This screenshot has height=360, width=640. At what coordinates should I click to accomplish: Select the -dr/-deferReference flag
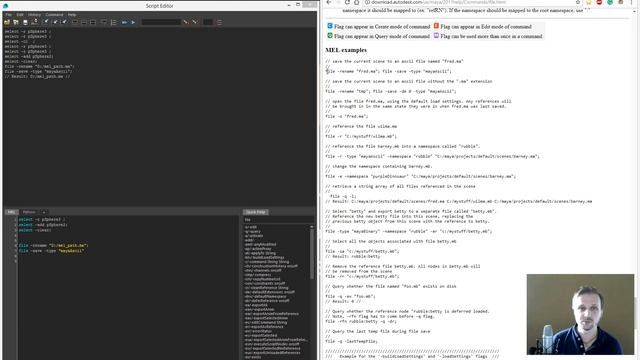[267, 300]
